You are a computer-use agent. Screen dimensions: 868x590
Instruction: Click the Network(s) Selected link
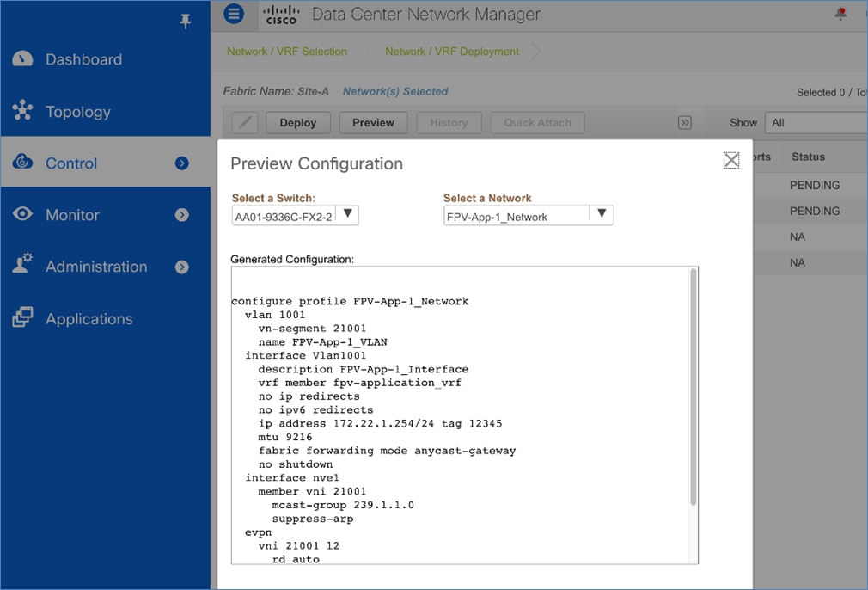395,91
